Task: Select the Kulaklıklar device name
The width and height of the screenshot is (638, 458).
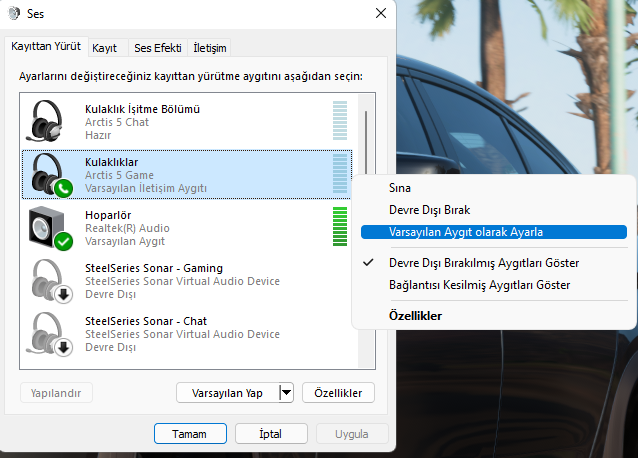Action: (111, 162)
